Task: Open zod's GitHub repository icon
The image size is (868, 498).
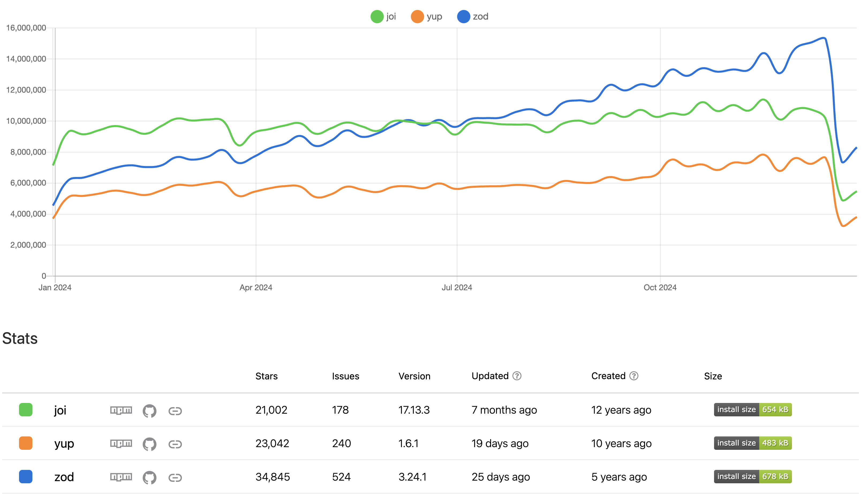Action: pos(149,477)
